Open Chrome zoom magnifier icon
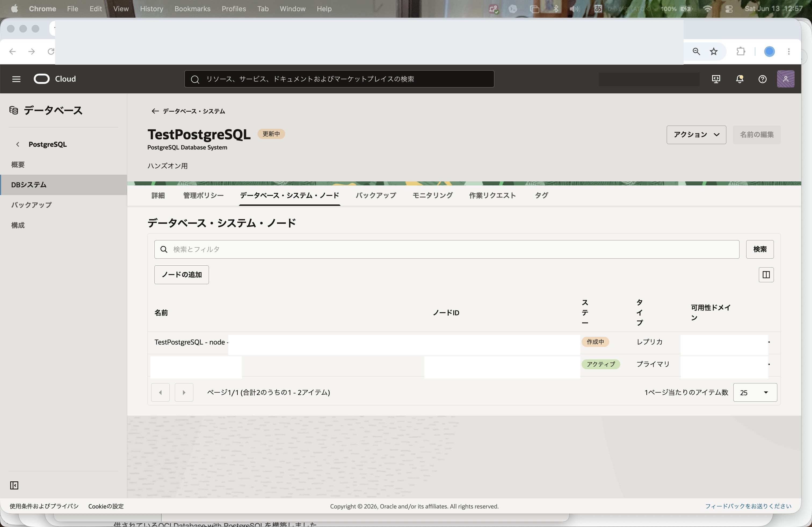Image resolution: width=812 pixels, height=527 pixels. [696, 52]
